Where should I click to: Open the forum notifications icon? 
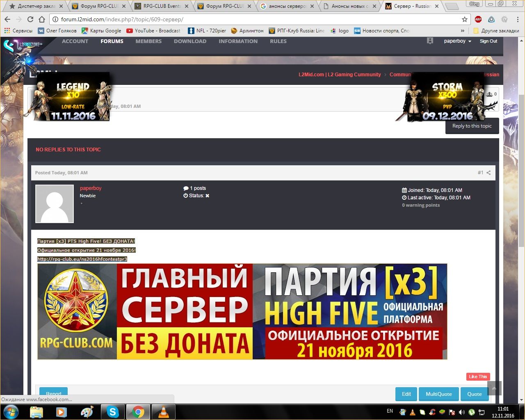[x=430, y=41]
